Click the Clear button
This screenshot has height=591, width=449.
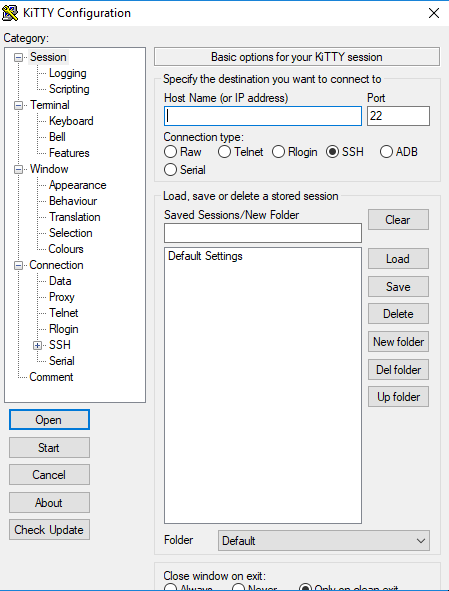pyautogui.click(x=398, y=220)
